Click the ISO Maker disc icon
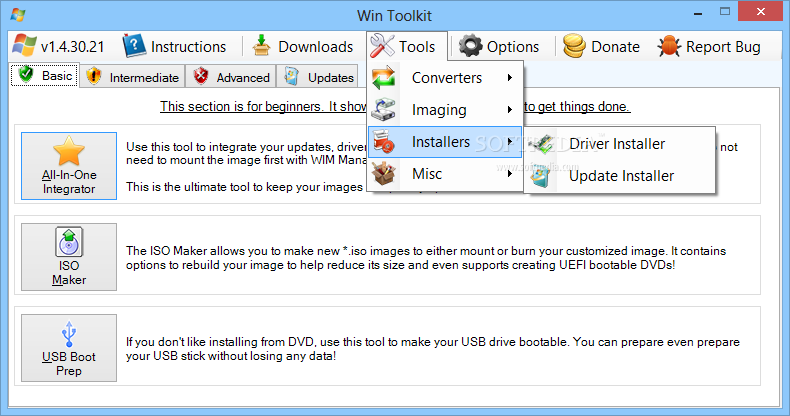This screenshot has height=416, width=790. (69, 242)
